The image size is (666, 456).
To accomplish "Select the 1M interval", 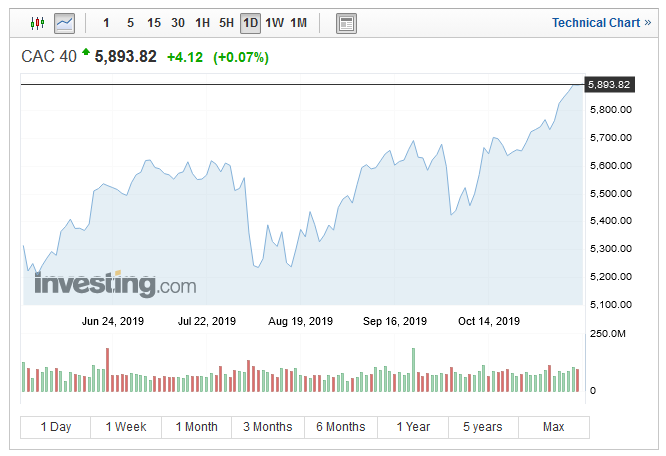I will pyautogui.click(x=299, y=23).
